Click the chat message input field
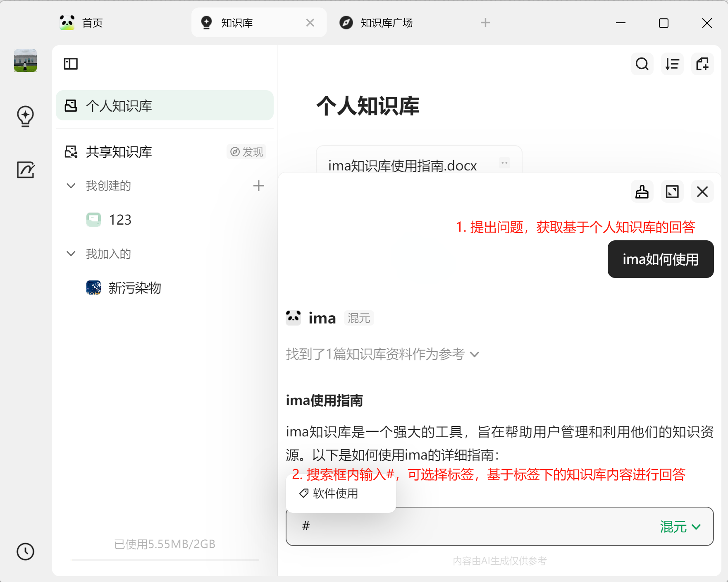This screenshot has height=582, width=728. tap(413, 527)
